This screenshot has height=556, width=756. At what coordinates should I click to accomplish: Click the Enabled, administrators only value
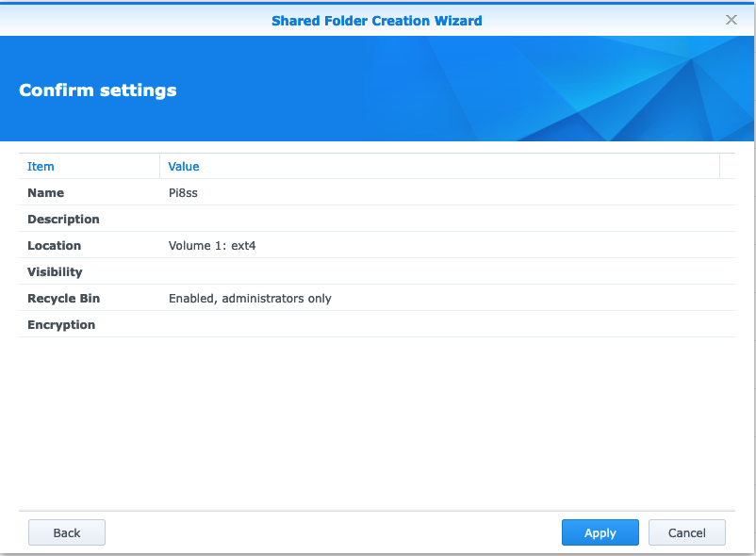[250, 298]
